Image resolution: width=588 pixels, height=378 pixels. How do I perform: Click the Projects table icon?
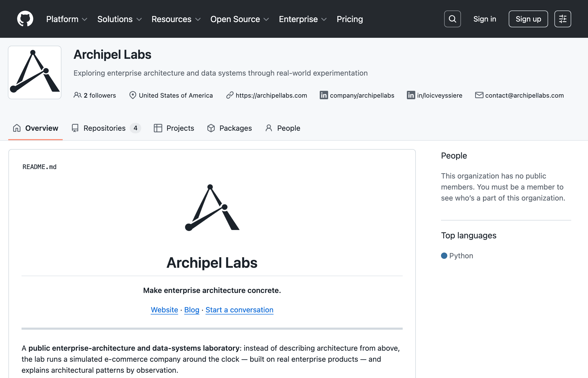pyautogui.click(x=158, y=128)
